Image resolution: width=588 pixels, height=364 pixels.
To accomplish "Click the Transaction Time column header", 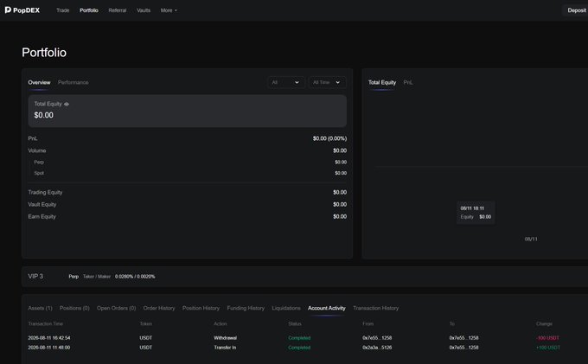I will 45,324.
